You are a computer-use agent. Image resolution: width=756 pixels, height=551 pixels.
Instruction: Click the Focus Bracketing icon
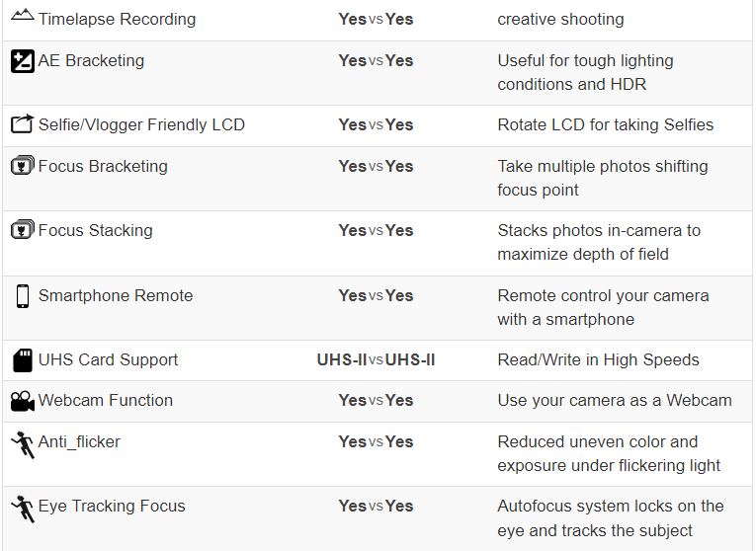pyautogui.click(x=22, y=165)
